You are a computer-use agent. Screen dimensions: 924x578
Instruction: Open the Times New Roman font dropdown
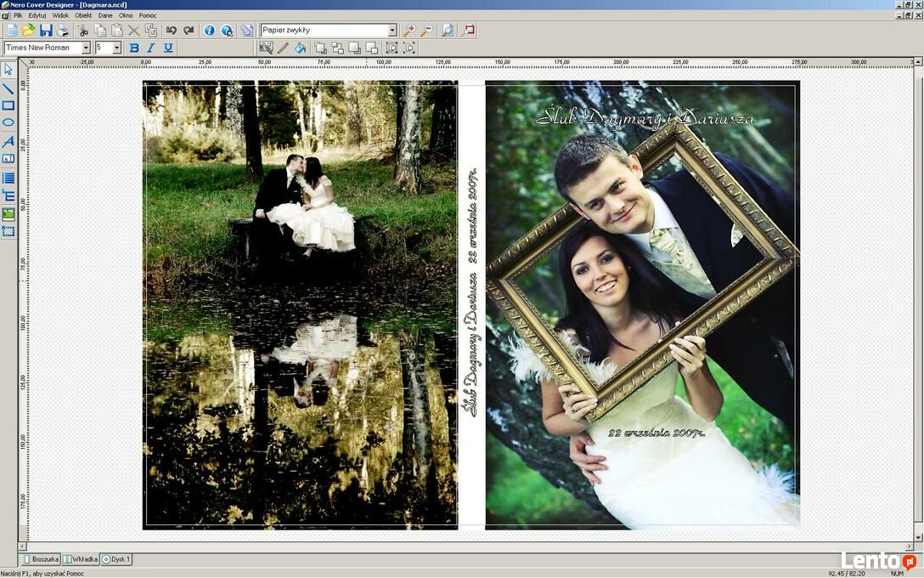(x=86, y=48)
